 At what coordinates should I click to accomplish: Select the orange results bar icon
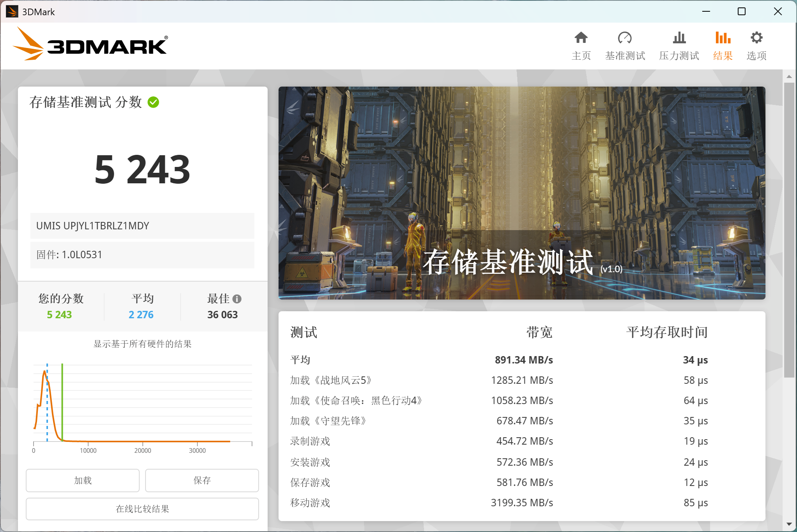pos(722,38)
